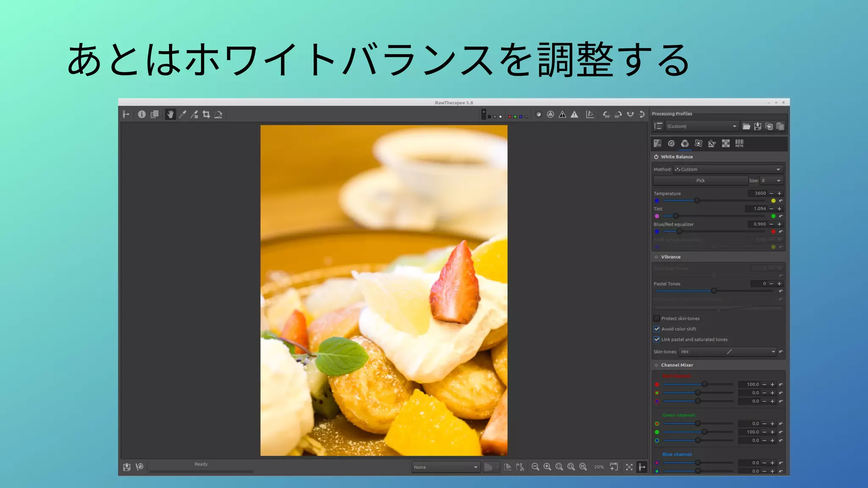Flip the image horizontally icon
The image size is (868, 488).
click(630, 114)
